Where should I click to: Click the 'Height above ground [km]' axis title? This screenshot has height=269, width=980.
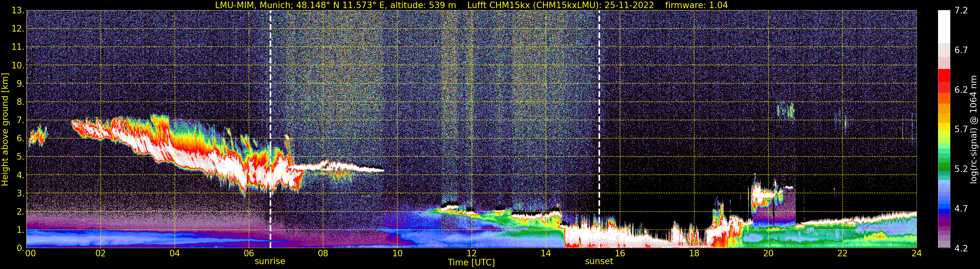pyautogui.click(x=5, y=129)
